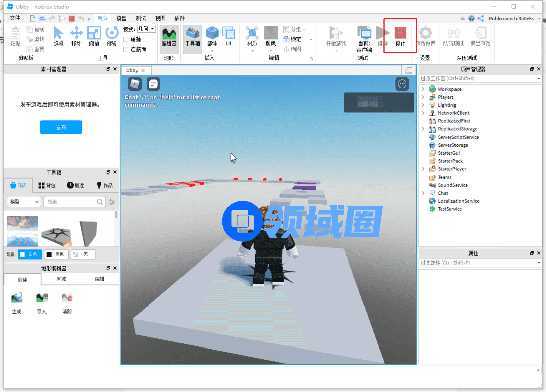Open the chat icon in game viewport
The image size is (546, 392).
(x=153, y=84)
